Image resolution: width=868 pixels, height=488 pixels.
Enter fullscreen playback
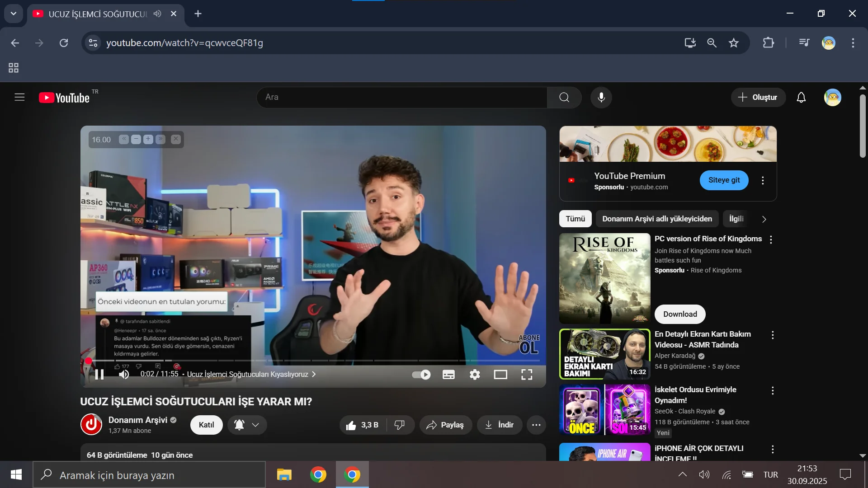526,375
